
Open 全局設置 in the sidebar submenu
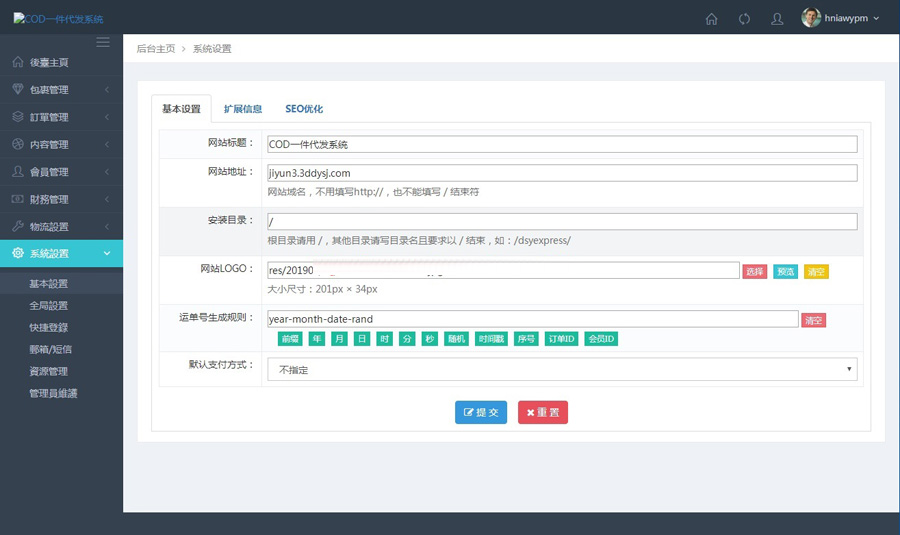[49, 306]
